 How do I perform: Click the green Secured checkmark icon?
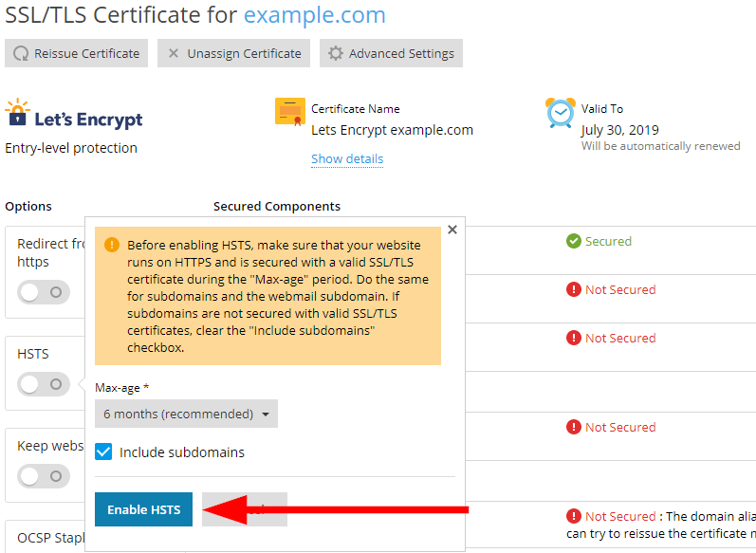tap(574, 242)
